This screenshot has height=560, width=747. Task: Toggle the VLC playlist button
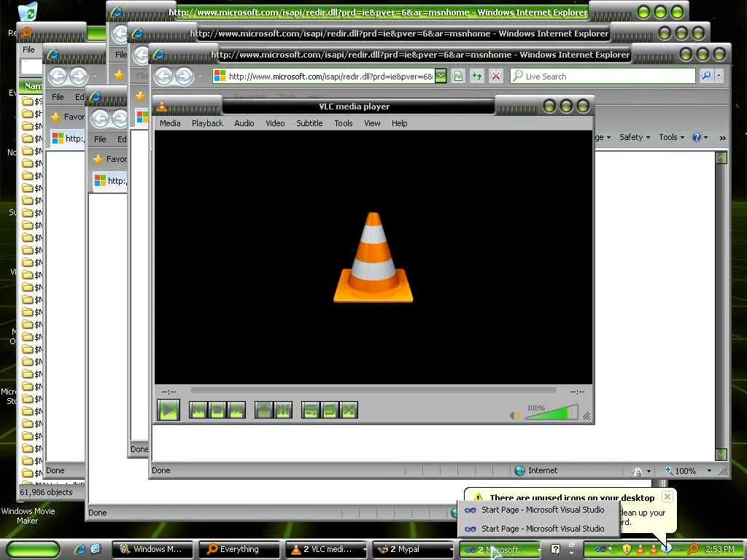311,410
